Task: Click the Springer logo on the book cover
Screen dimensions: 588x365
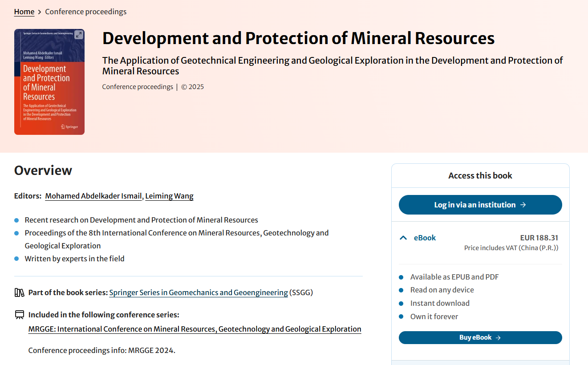Action: [69, 127]
